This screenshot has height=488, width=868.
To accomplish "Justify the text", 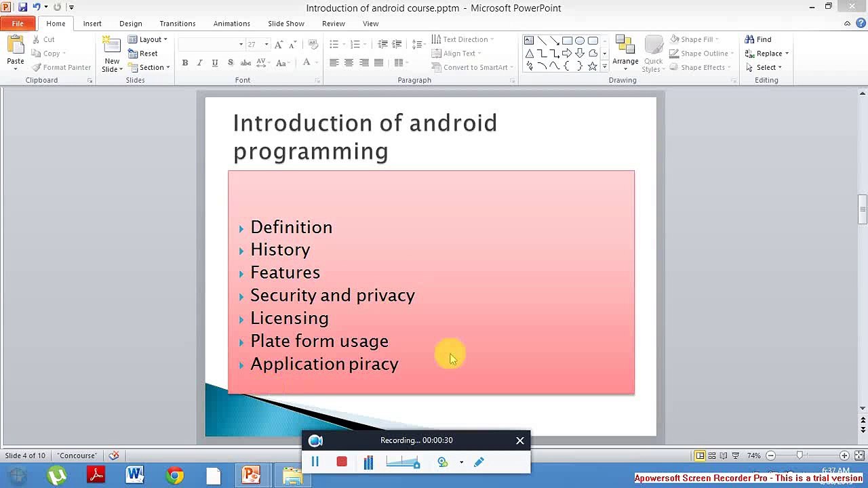I will point(379,63).
